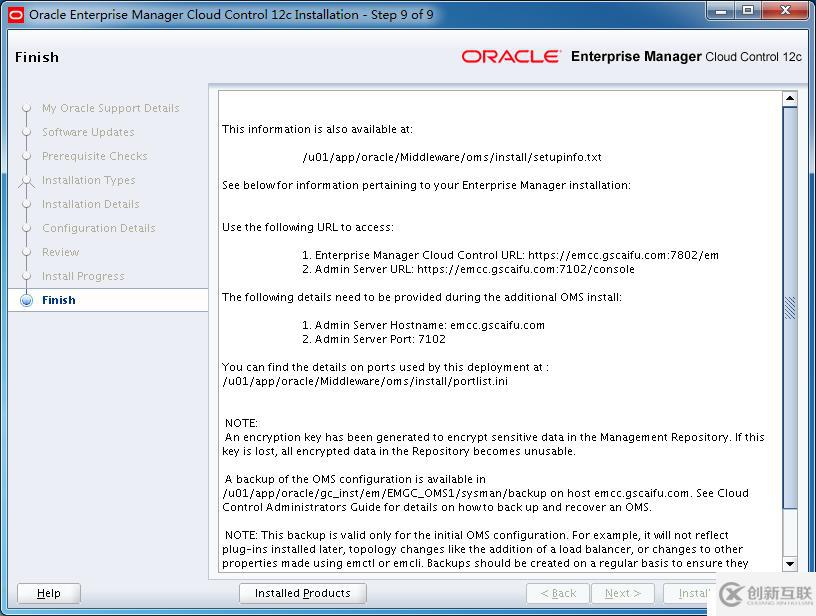Click the Finish step circle indicator
This screenshot has width=816, height=616.
pyautogui.click(x=28, y=300)
